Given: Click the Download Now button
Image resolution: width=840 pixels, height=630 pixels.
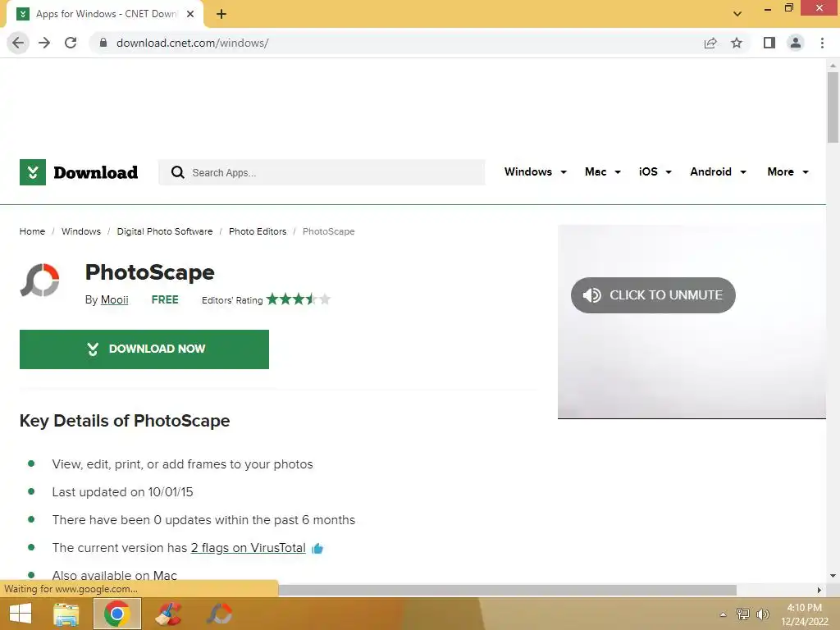Looking at the screenshot, I should pyautogui.click(x=144, y=349).
